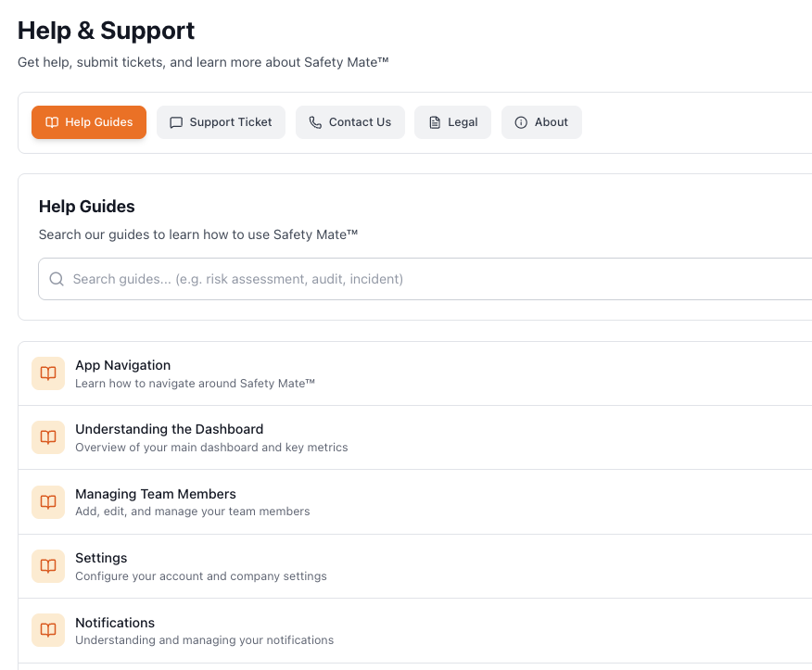Image resolution: width=812 pixels, height=670 pixels.
Task: Open the App Navigation guide
Action: (122, 365)
